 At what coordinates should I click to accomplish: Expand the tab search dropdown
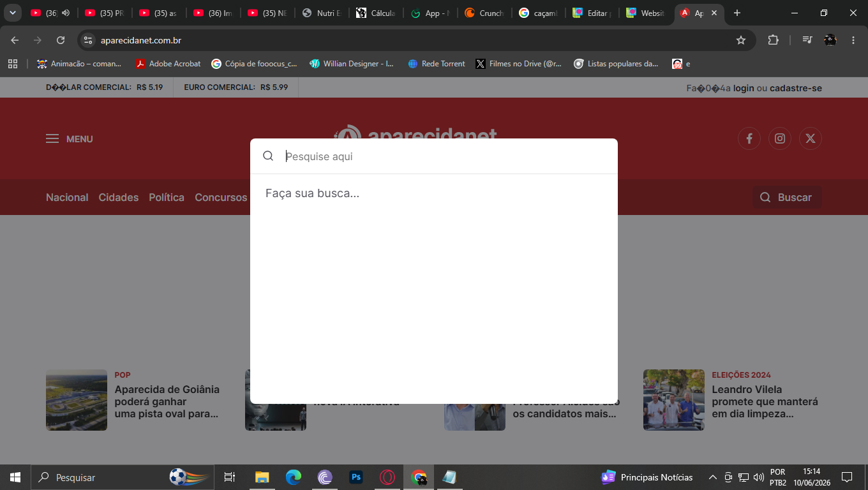coord(12,13)
